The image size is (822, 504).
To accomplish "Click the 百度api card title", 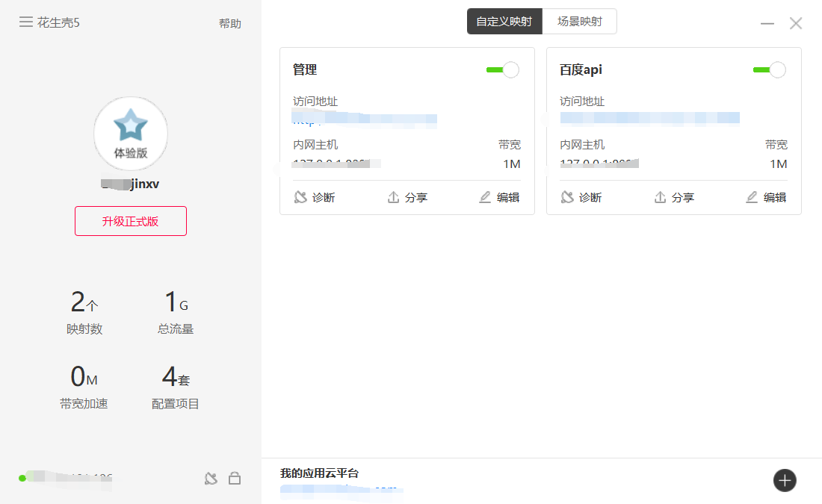I will click(581, 69).
